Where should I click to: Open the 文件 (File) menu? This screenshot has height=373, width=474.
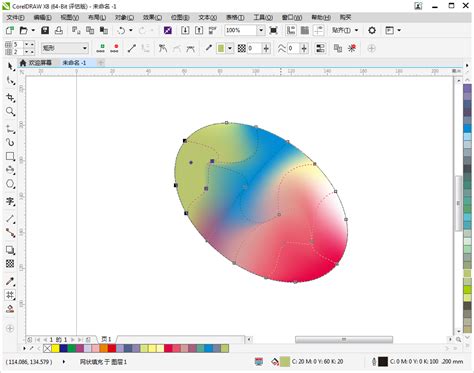tap(15, 17)
